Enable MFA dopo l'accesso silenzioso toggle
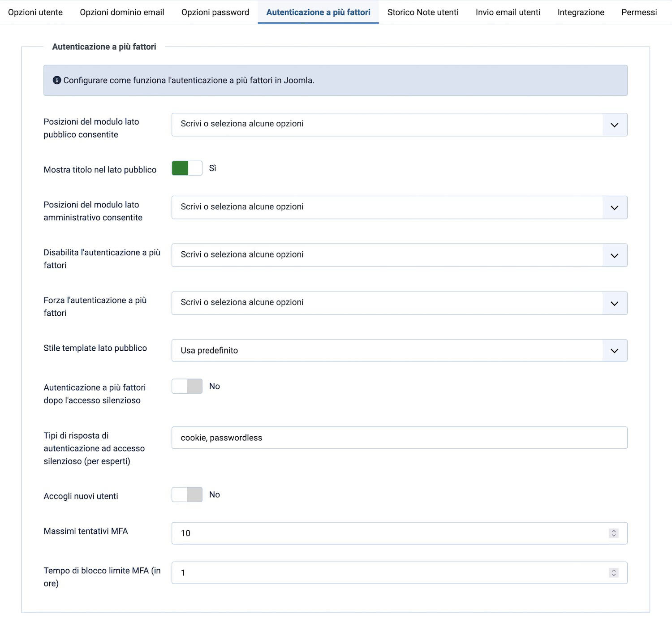This screenshot has width=672, height=632. tap(187, 386)
